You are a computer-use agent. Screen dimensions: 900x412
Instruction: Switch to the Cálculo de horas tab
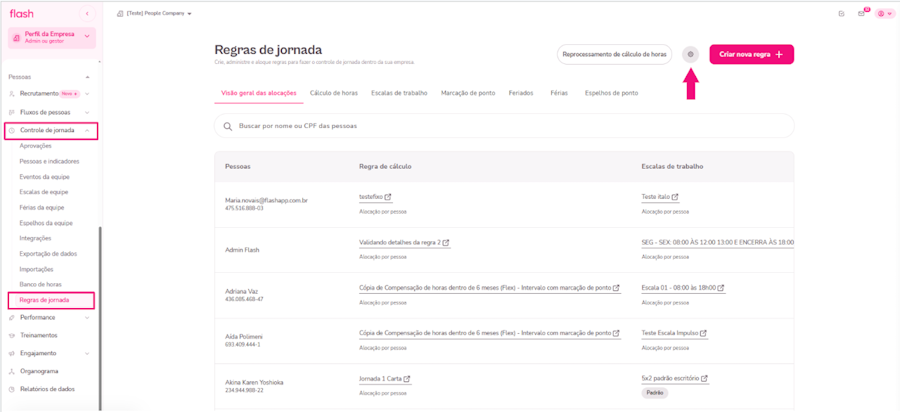click(334, 93)
